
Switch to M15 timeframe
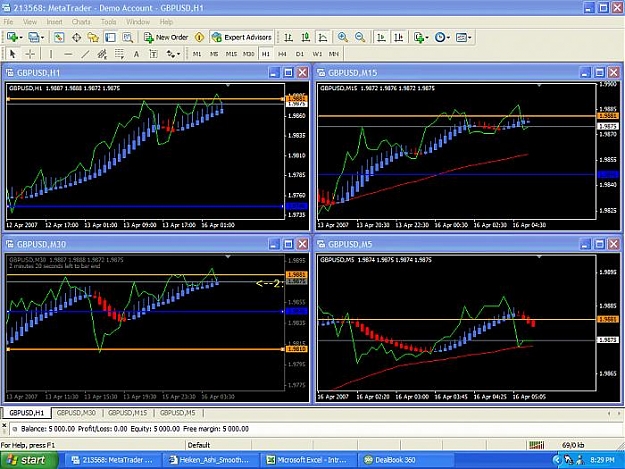point(231,54)
